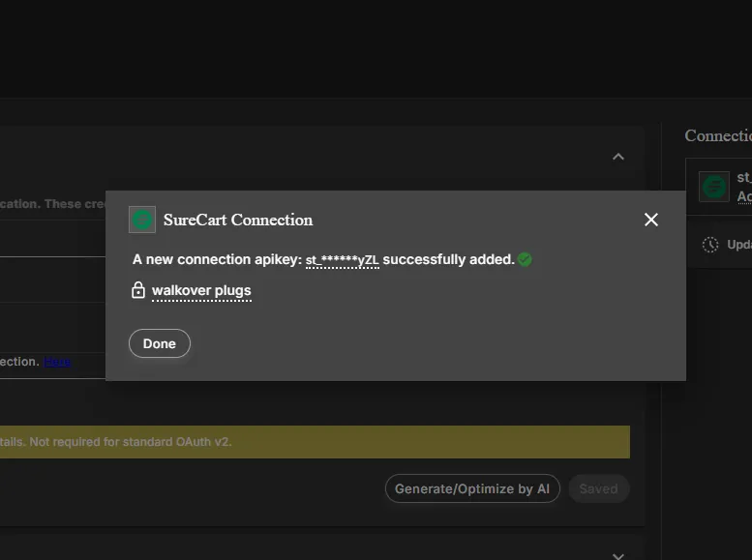This screenshot has height=560, width=752.
Task: Click the clock update icon in sidebar
Action: coord(710,245)
